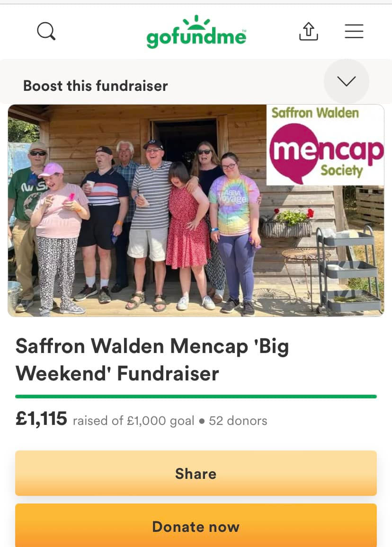Viewport: 392px width, 547px height.
Task: Tap the grey trolley in photo
Action: [348, 269]
